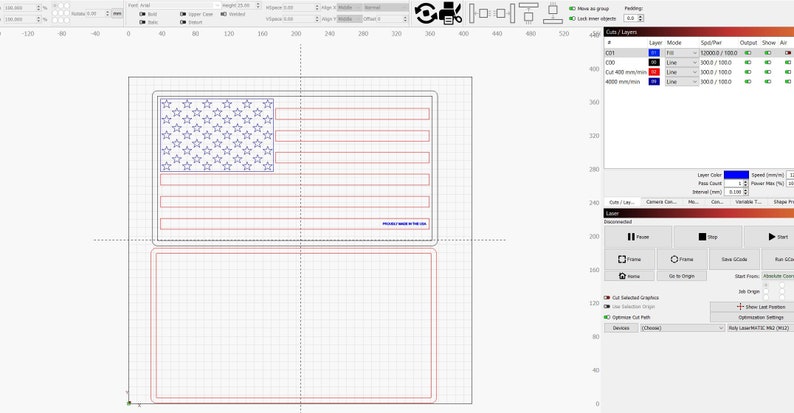Image resolution: width=794 pixels, height=413 pixels.
Task: Select the center anchor point radio button
Action: [x=61, y=13]
